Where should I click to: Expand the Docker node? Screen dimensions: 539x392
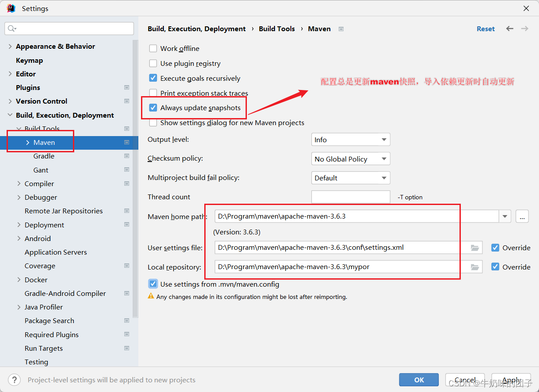(19, 280)
